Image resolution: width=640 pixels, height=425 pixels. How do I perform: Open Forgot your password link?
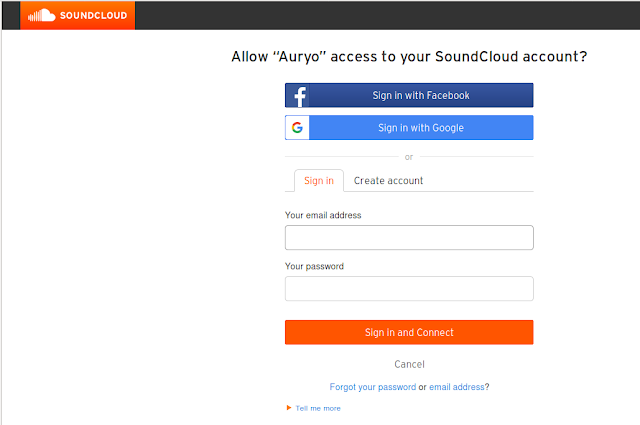[x=373, y=387]
